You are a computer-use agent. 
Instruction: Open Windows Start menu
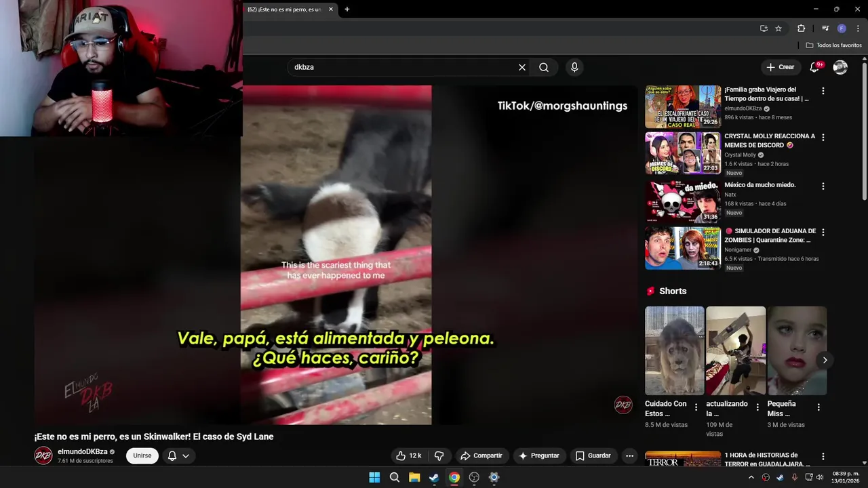pyautogui.click(x=374, y=477)
